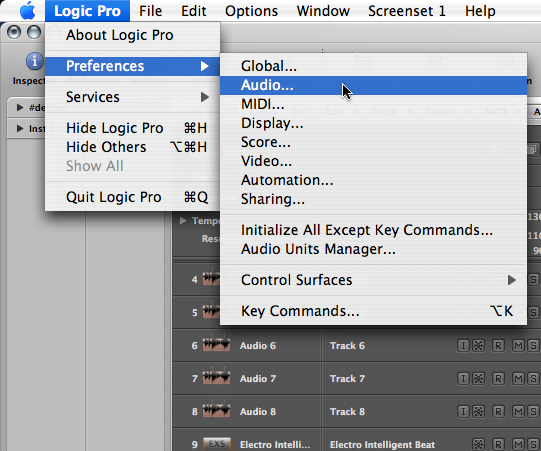Choose Initialize All Except Key Commands
Viewport: 541px width, 451px height.
373,230
